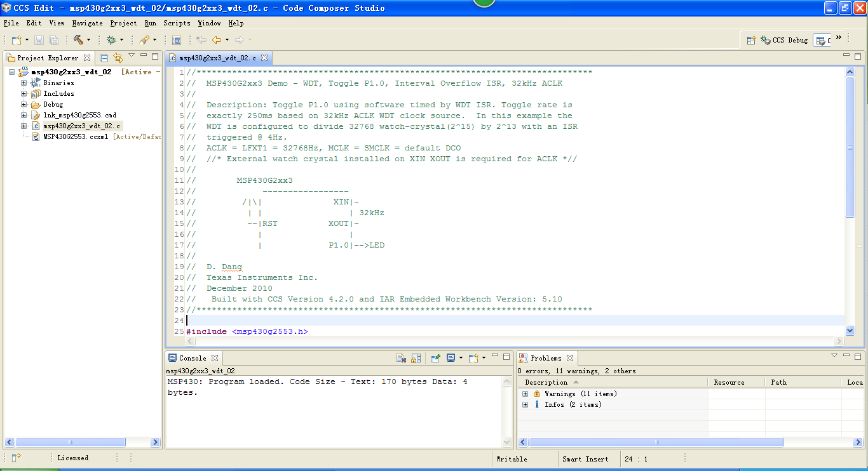
Task: Click the Save All toolbar icon
Action: pos(54,40)
